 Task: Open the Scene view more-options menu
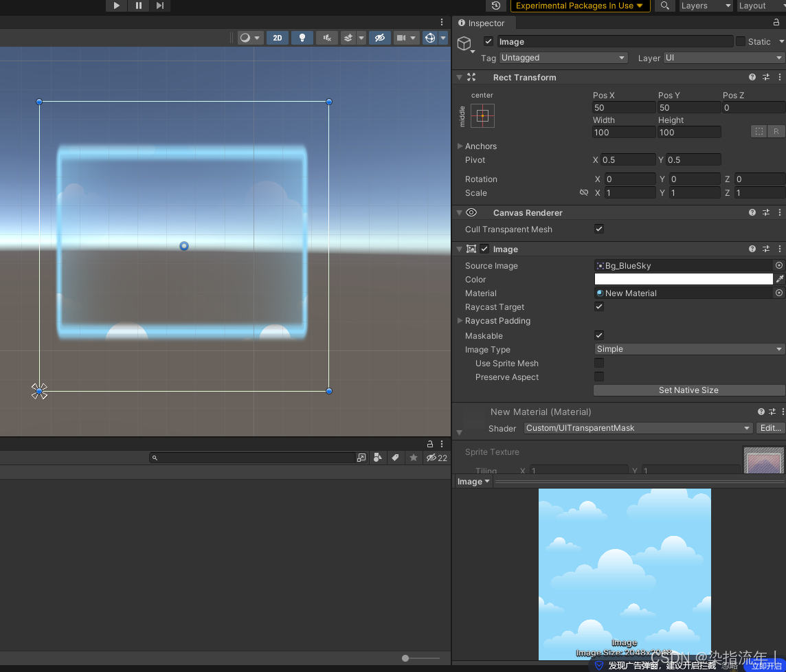tap(442, 22)
